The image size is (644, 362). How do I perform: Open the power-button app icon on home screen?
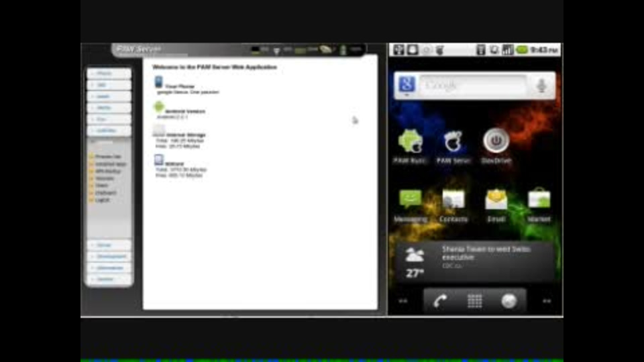coord(496,141)
